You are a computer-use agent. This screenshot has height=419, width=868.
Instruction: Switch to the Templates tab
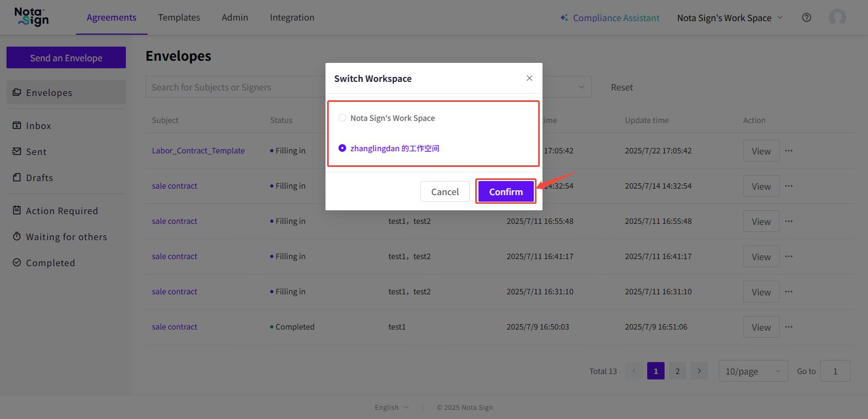tap(179, 17)
